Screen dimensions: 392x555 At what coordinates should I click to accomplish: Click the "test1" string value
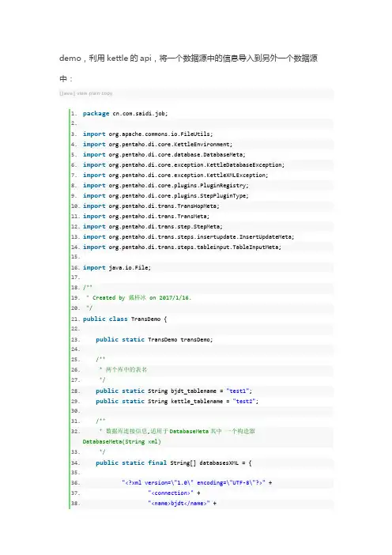coord(238,391)
